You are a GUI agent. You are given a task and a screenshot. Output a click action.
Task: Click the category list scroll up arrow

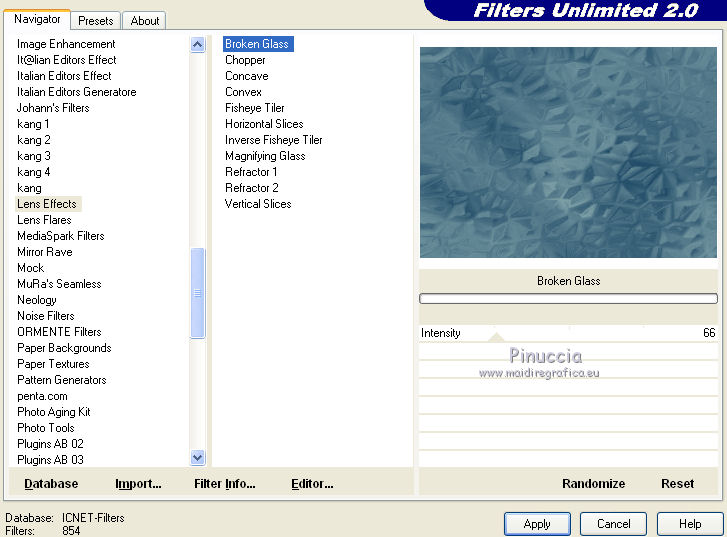198,45
